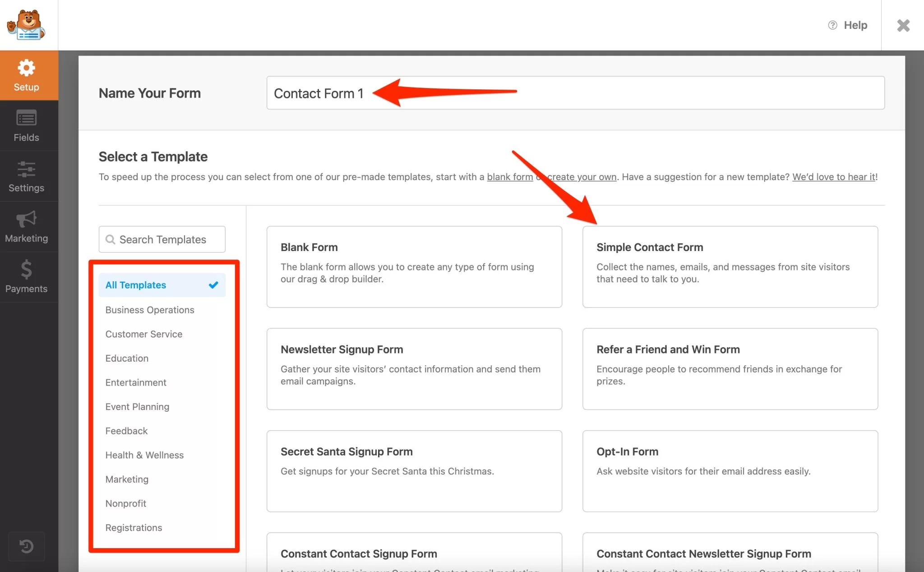Click the undo/history icon at bottom left

(25, 545)
